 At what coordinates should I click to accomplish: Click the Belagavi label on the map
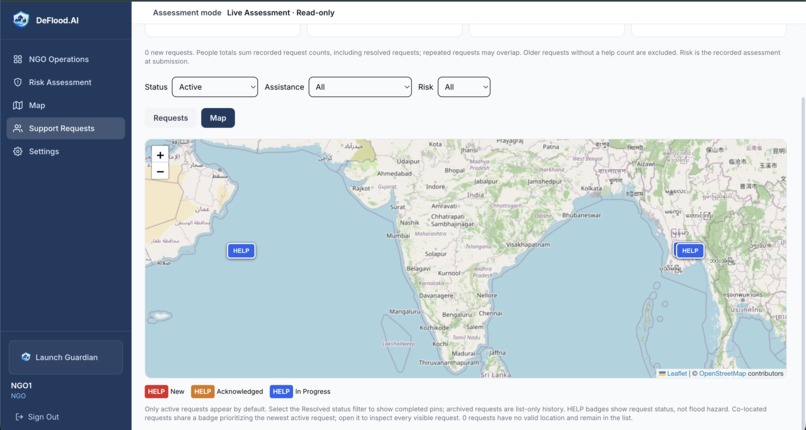[x=418, y=268]
